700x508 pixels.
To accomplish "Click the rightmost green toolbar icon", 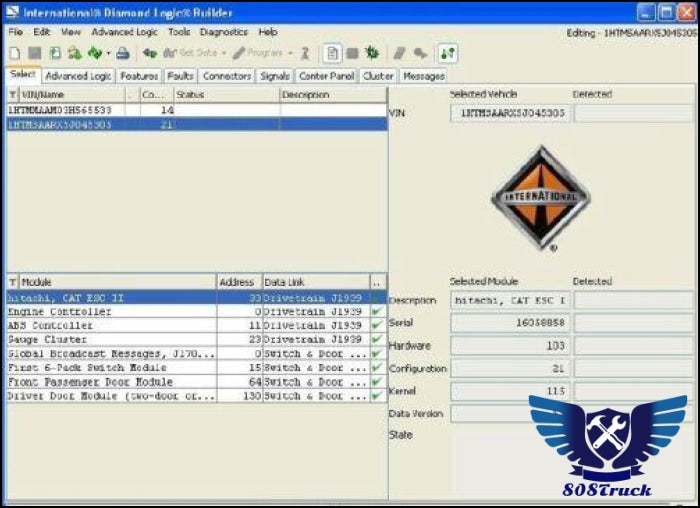I will 447,53.
